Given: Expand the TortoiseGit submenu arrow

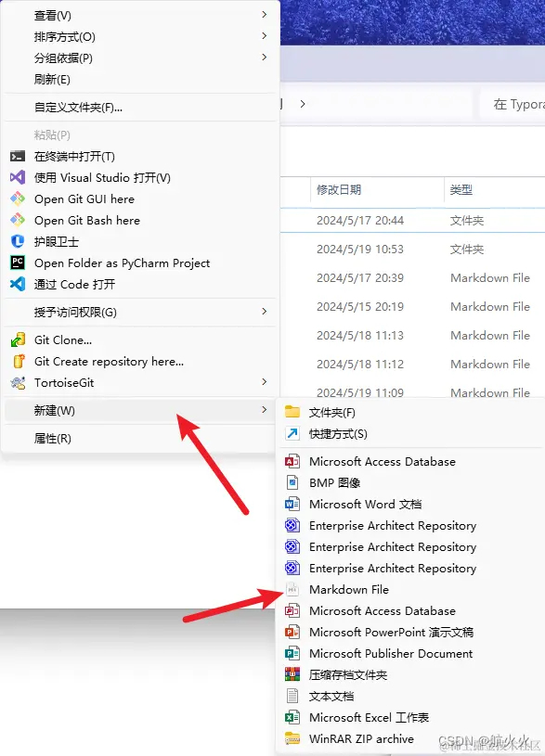Looking at the screenshot, I should (x=264, y=382).
